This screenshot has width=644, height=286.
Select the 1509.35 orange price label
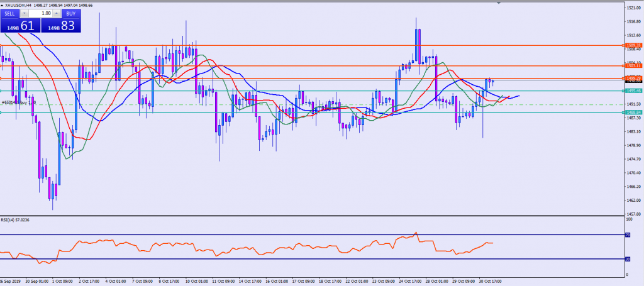pos(633,45)
